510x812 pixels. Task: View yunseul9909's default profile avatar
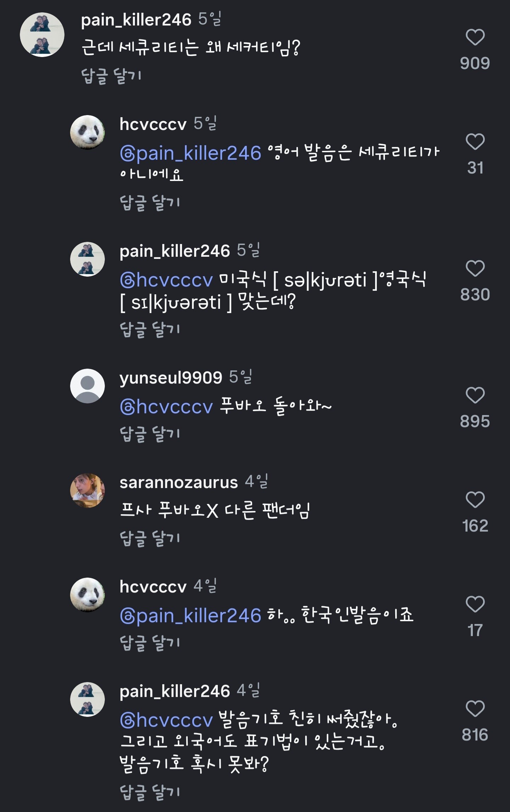87,386
